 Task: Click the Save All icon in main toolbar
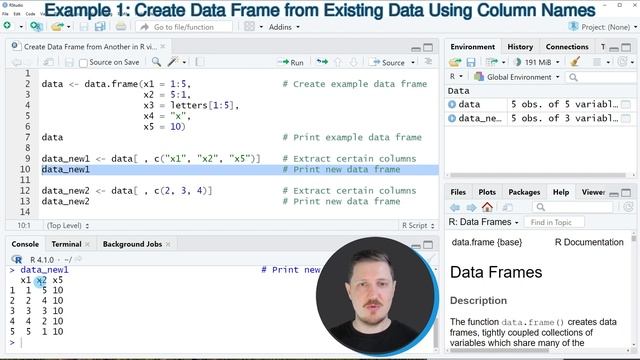coord(100,27)
